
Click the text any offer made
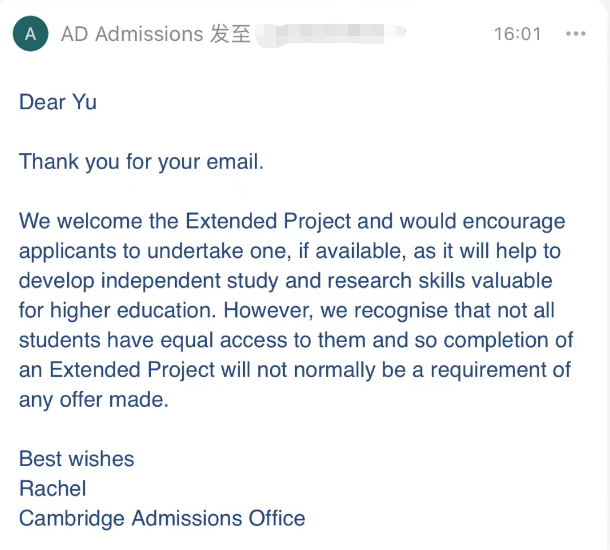(94, 400)
